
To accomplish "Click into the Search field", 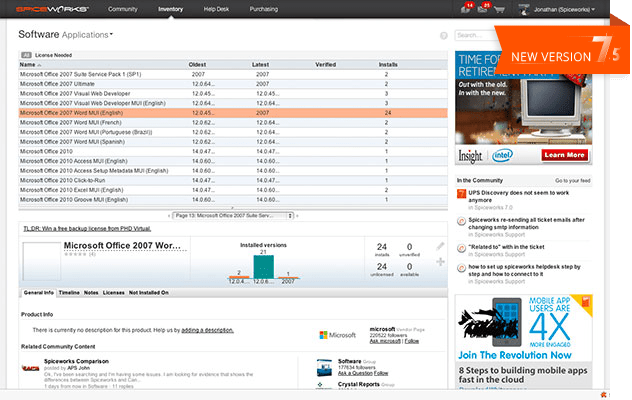I will [476, 35].
